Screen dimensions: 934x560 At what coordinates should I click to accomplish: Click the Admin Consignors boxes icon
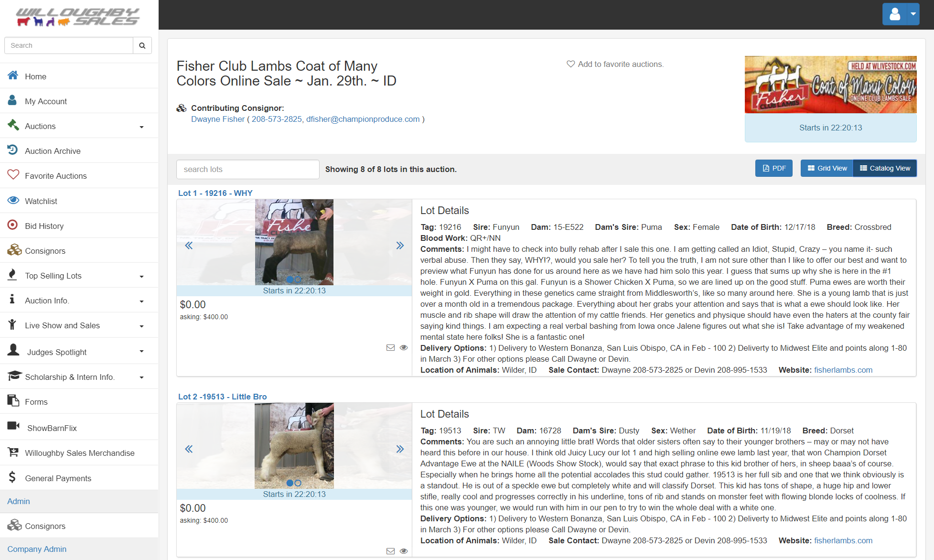14,525
